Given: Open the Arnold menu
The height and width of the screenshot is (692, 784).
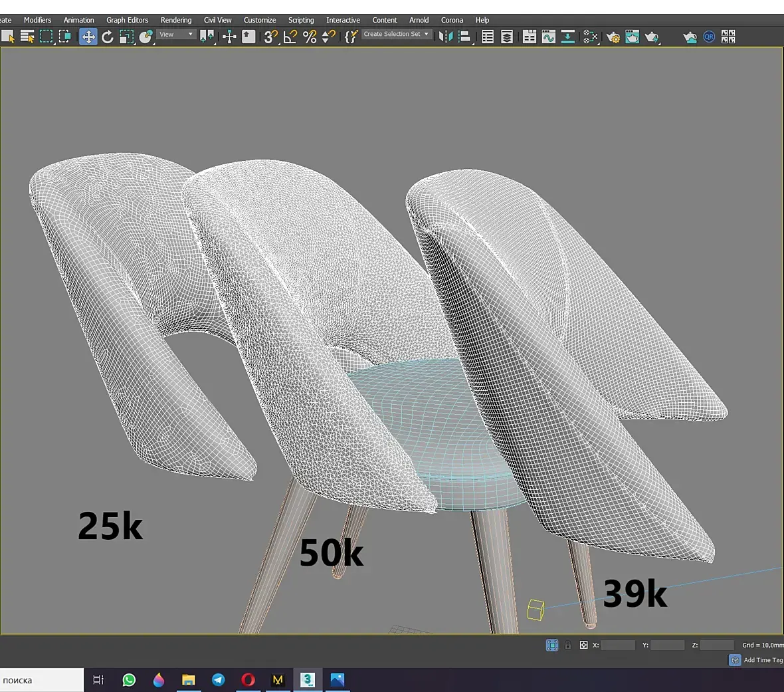Looking at the screenshot, I should pos(419,20).
